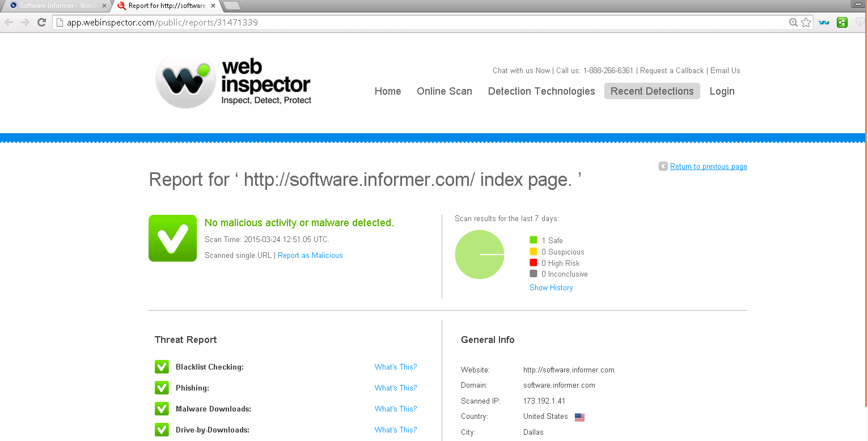
Task: Click the checkmark icon next to Phishing
Action: pos(162,388)
